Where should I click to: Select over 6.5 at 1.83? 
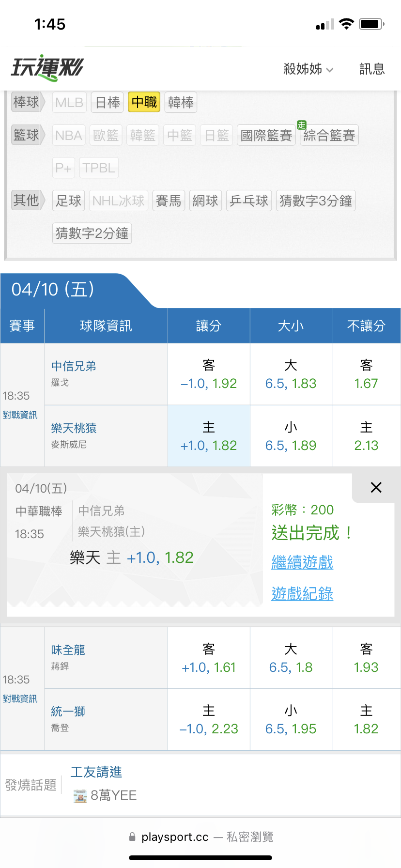[291, 374]
